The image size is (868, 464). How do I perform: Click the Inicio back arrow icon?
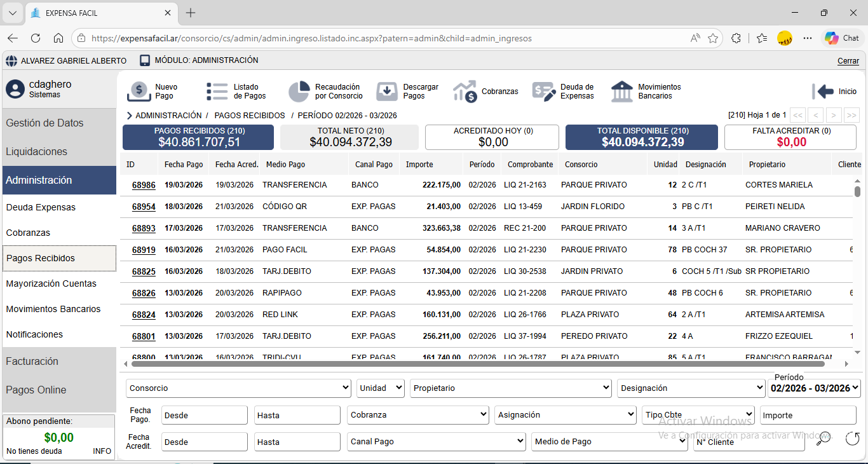coord(823,92)
